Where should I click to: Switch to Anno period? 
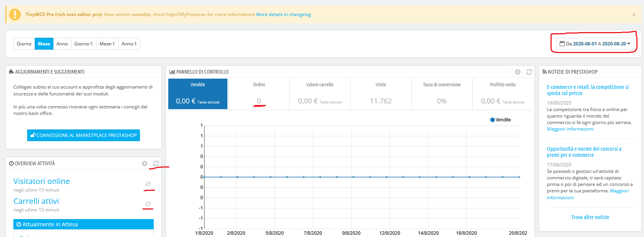point(62,44)
